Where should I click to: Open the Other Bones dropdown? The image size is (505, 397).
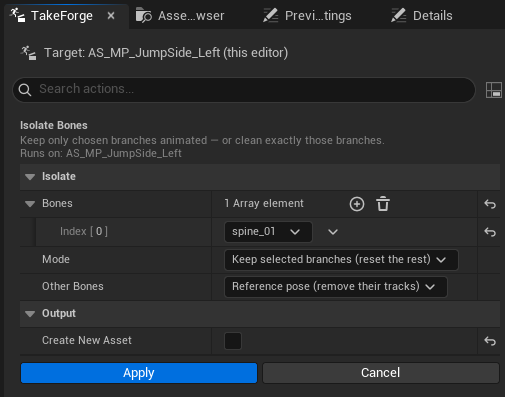(x=336, y=287)
